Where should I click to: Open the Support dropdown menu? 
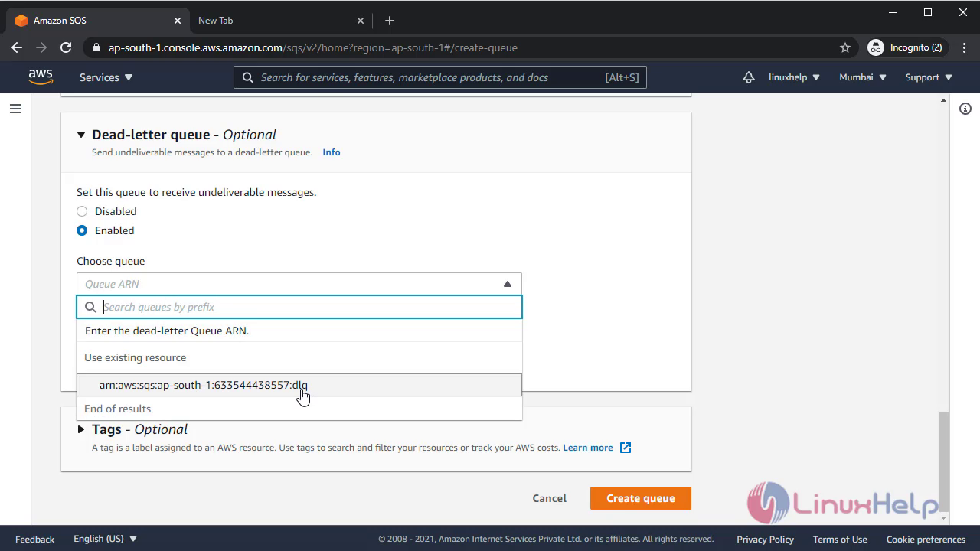point(929,77)
